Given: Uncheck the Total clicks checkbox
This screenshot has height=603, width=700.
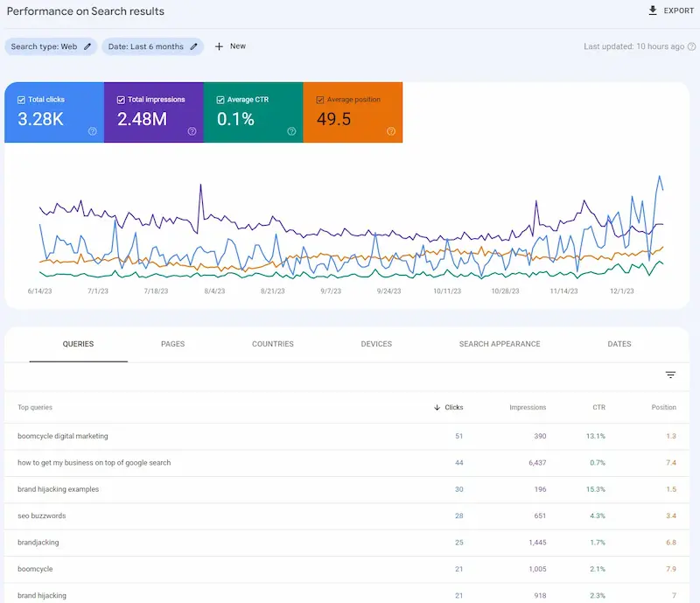Looking at the screenshot, I should point(22,100).
